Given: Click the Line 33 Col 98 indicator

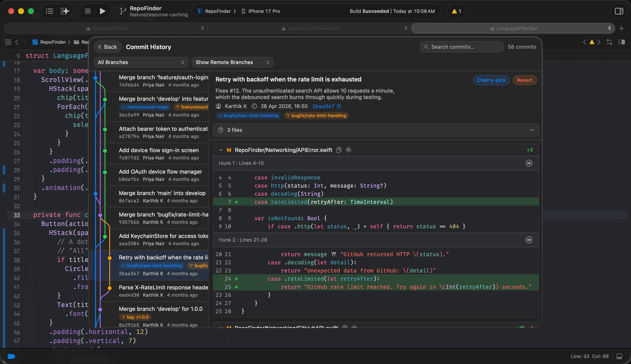Looking at the screenshot, I should pyautogui.click(x=589, y=356).
